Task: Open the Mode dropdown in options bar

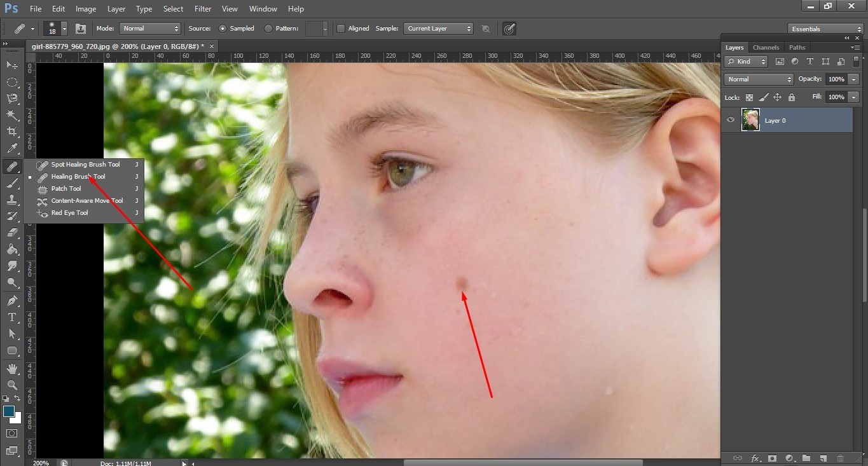Action: click(x=151, y=29)
